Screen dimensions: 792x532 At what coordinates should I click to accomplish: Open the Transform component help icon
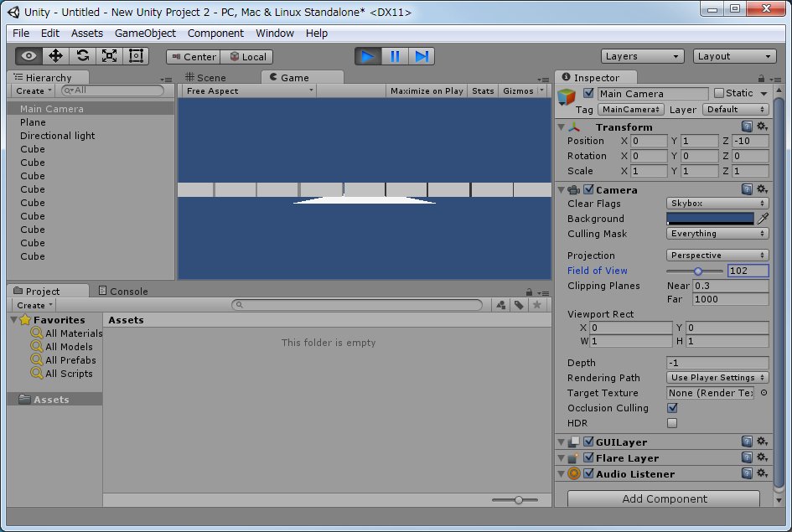(x=747, y=127)
